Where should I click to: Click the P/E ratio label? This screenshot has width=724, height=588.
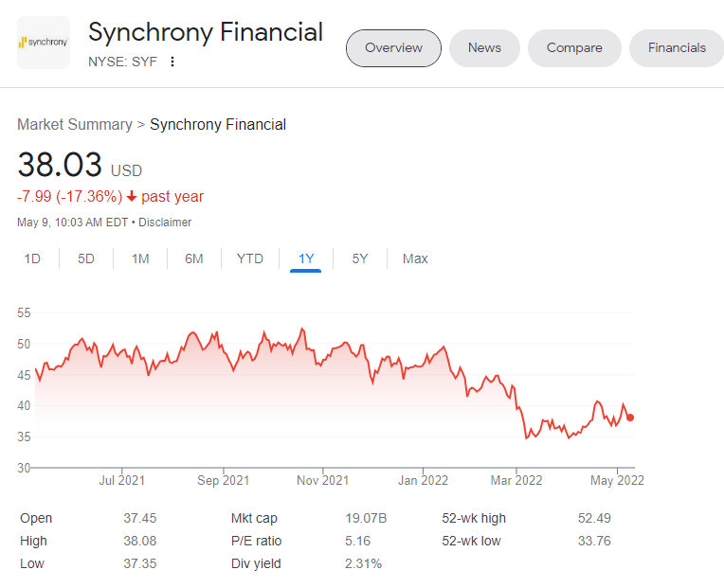(x=256, y=541)
